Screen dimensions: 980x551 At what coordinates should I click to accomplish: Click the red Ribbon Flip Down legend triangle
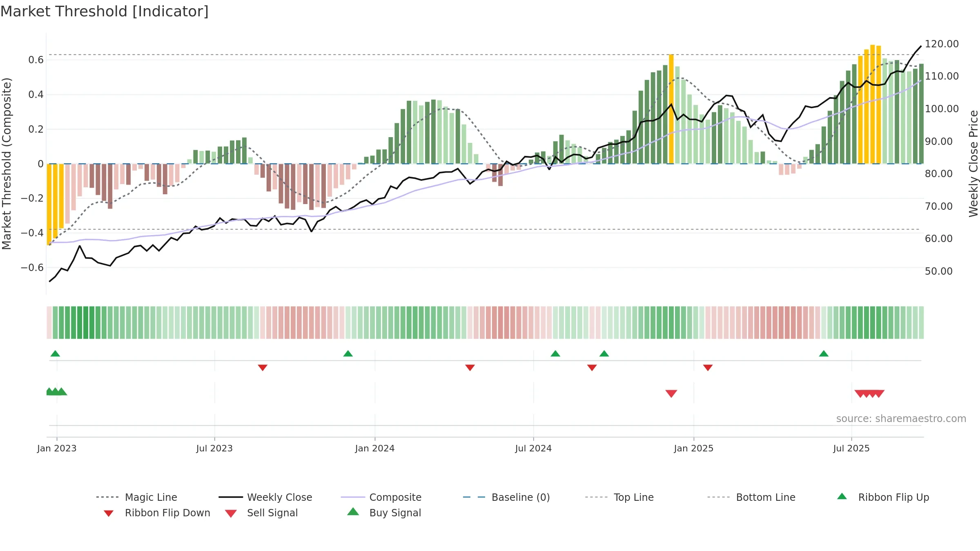click(x=108, y=513)
